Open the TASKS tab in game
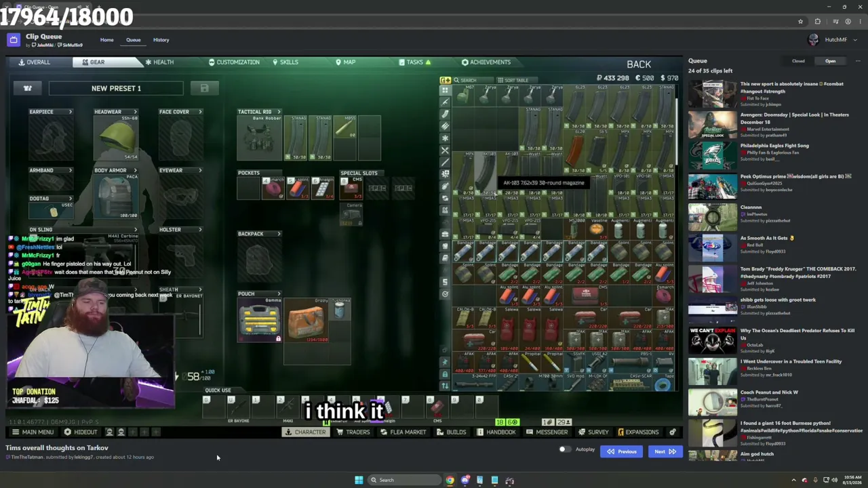This screenshot has width=868, height=488. click(414, 62)
